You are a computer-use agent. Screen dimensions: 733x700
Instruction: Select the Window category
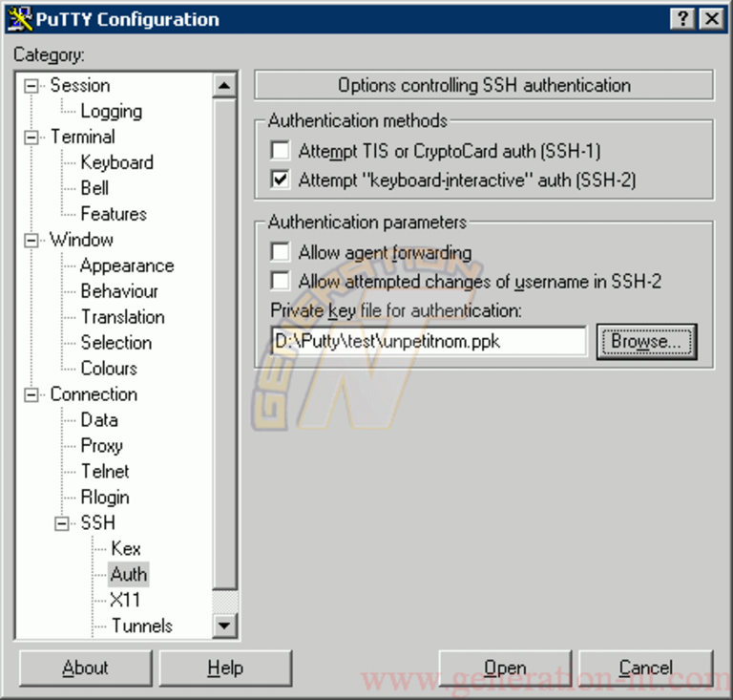pos(81,240)
